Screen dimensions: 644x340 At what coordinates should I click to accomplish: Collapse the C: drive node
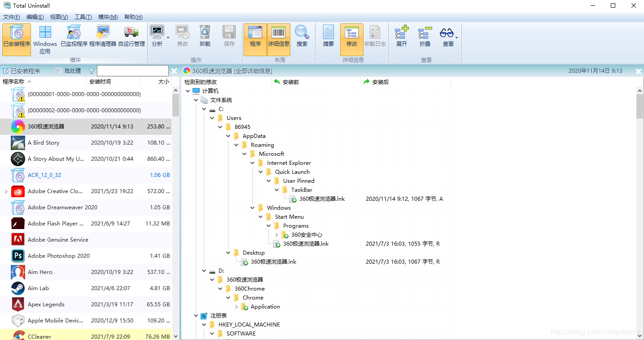point(204,109)
